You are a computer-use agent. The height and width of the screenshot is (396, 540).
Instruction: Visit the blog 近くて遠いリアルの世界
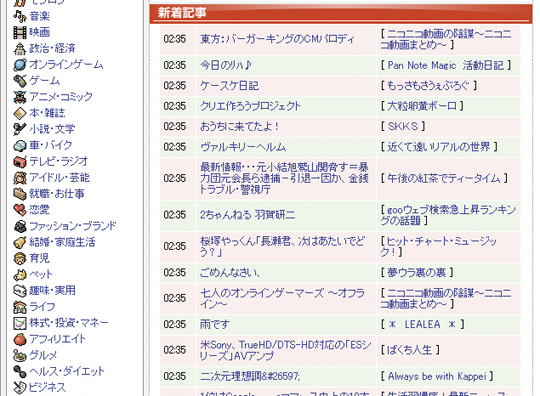point(439,147)
